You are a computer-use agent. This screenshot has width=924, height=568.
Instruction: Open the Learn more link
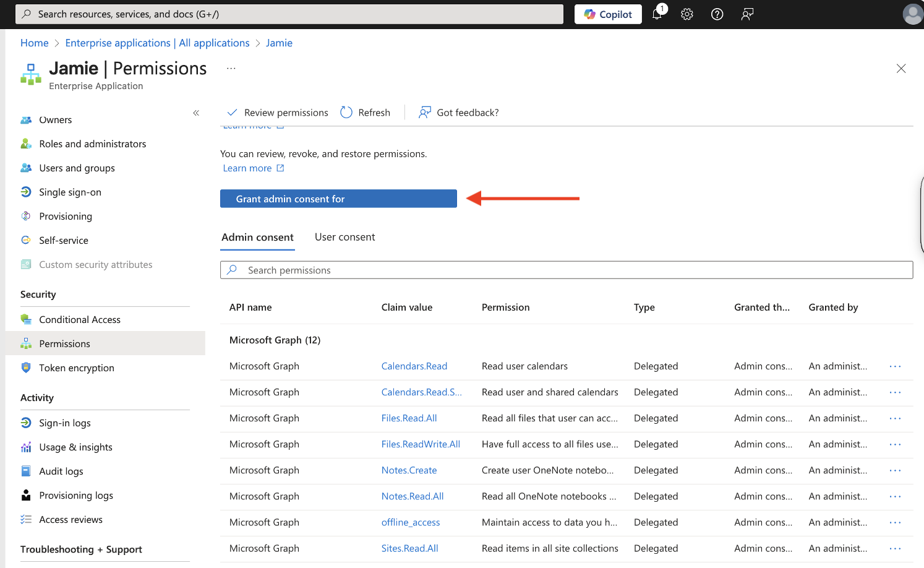click(x=247, y=168)
